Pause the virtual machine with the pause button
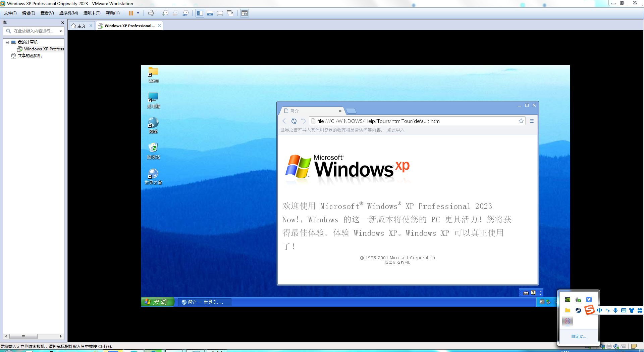The width and height of the screenshot is (644, 352). [x=131, y=13]
